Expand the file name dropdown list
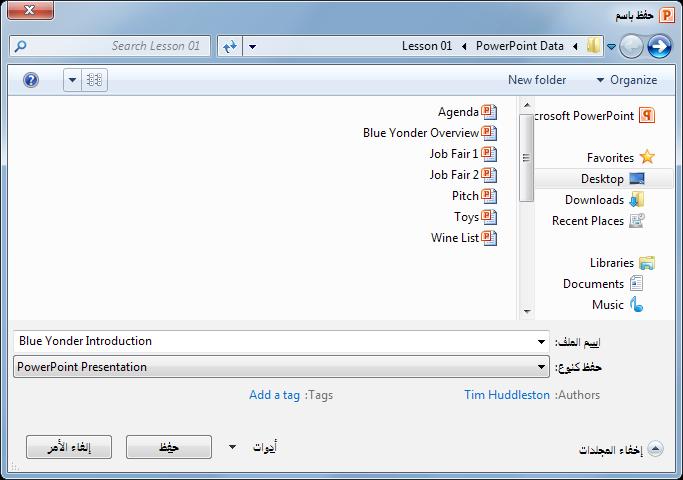Image resolution: width=683 pixels, height=480 pixels. 541,341
